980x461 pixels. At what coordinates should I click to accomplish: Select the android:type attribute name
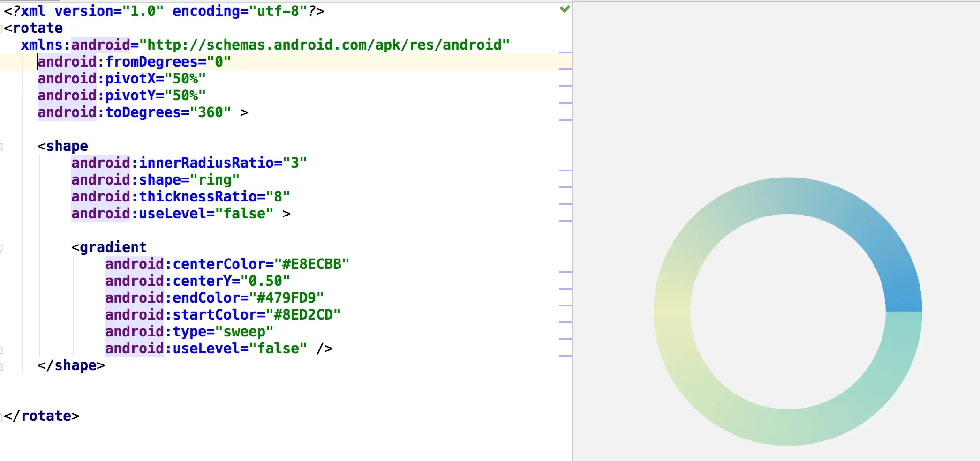click(156, 332)
